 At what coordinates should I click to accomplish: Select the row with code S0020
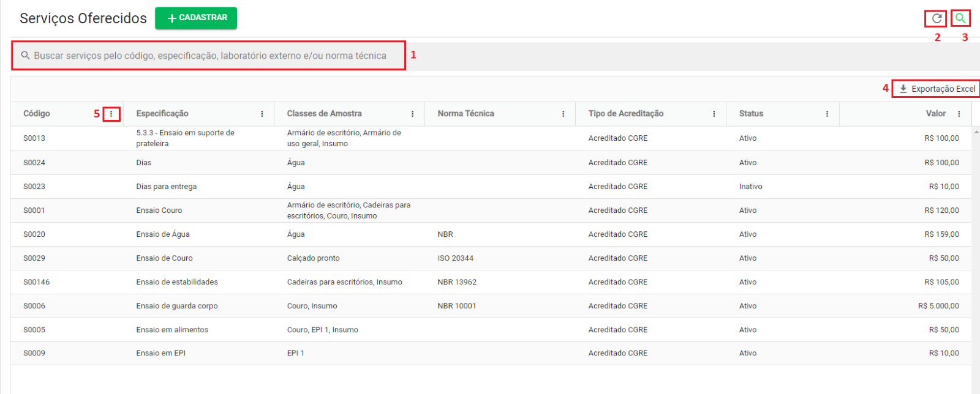(x=491, y=234)
